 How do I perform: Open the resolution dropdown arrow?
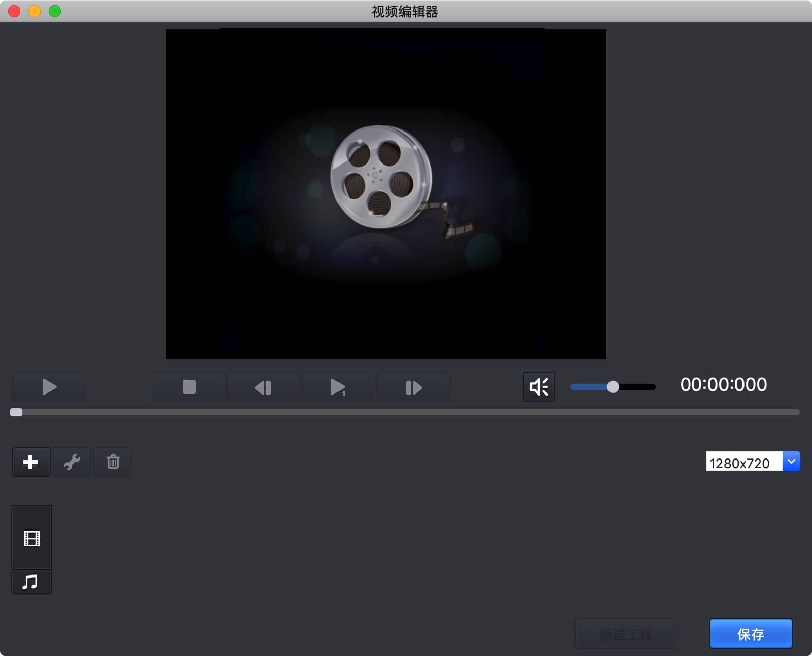click(x=791, y=462)
